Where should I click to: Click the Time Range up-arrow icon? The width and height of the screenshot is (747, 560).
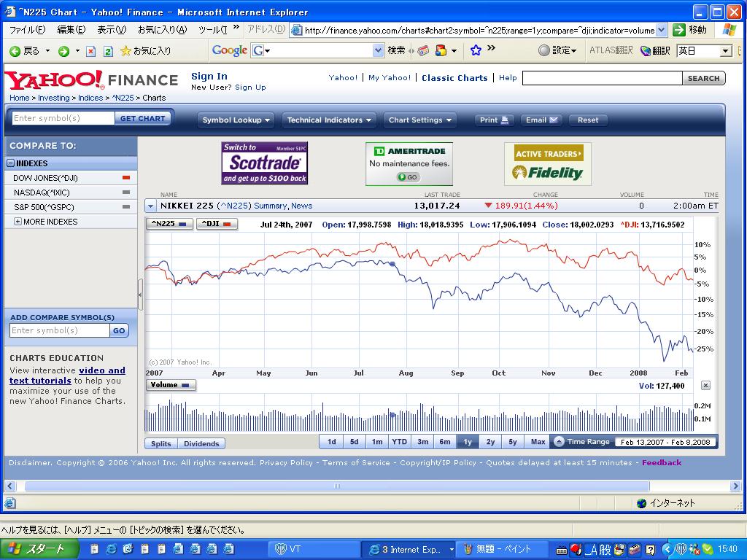point(559,441)
